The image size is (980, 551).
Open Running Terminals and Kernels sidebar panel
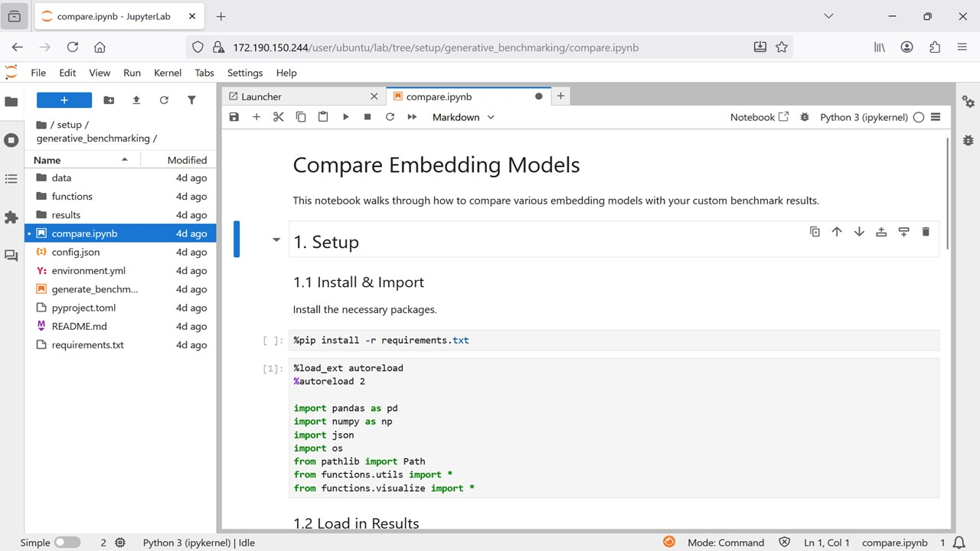coord(11,140)
